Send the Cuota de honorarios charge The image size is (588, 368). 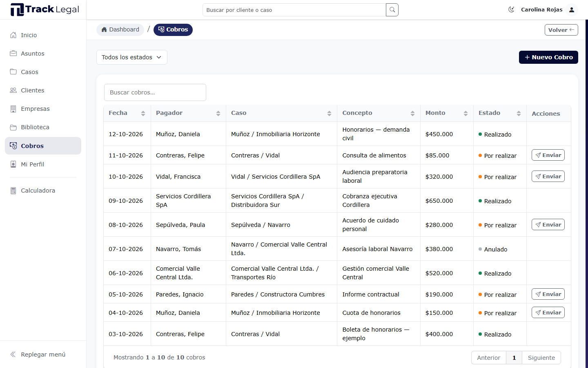pos(548,312)
